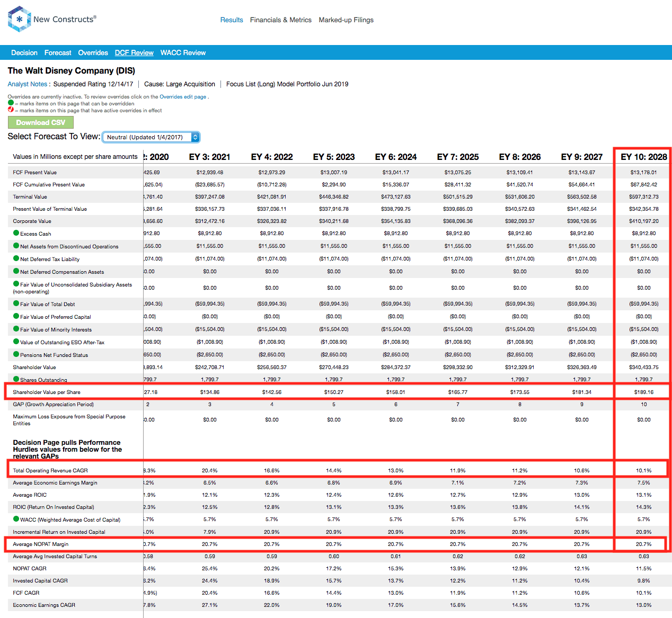The image size is (672, 618).
Task: Click the GAP (Growth Appreciation Period) label
Action: [x=54, y=405]
